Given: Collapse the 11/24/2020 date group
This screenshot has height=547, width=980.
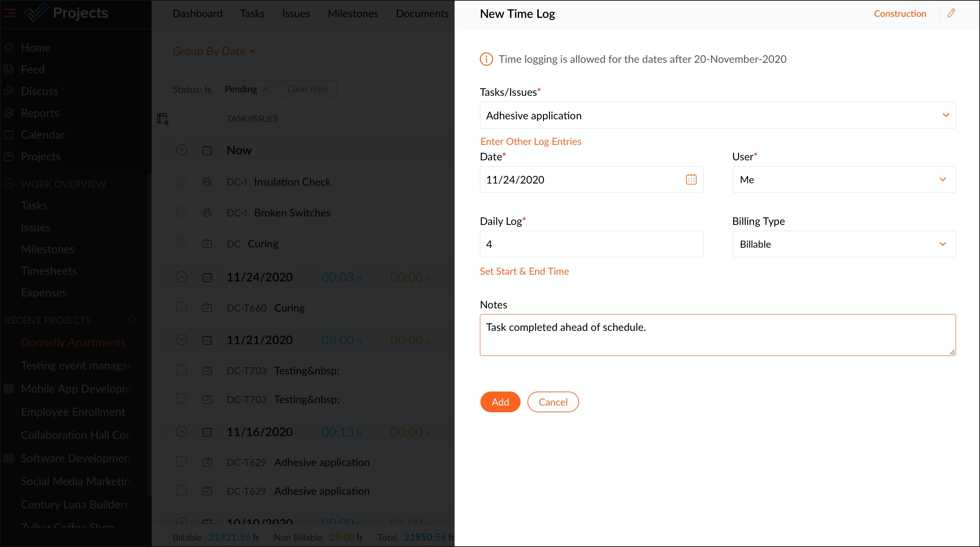Looking at the screenshot, I should tap(181, 277).
